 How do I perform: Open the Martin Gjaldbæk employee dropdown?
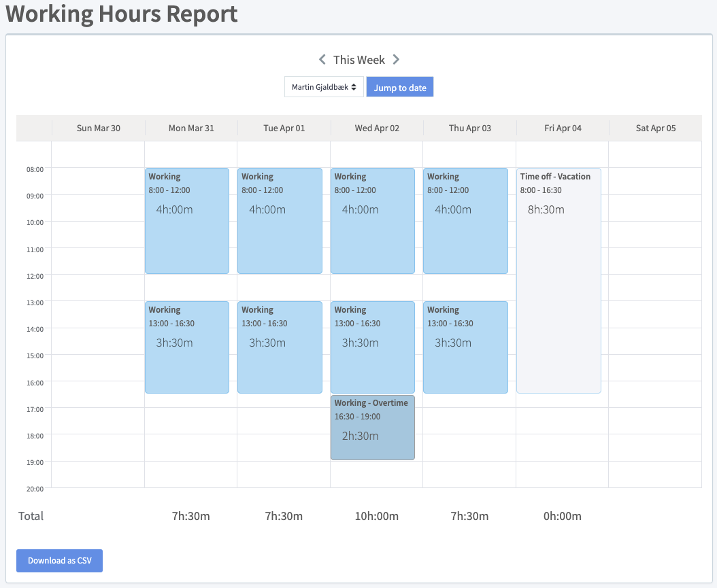pyautogui.click(x=324, y=87)
